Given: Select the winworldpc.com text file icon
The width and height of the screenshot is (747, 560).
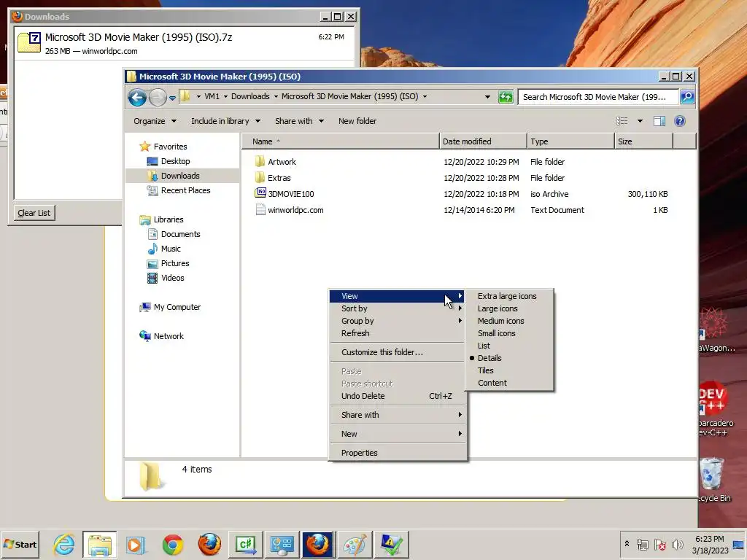Looking at the screenshot, I should (260, 209).
